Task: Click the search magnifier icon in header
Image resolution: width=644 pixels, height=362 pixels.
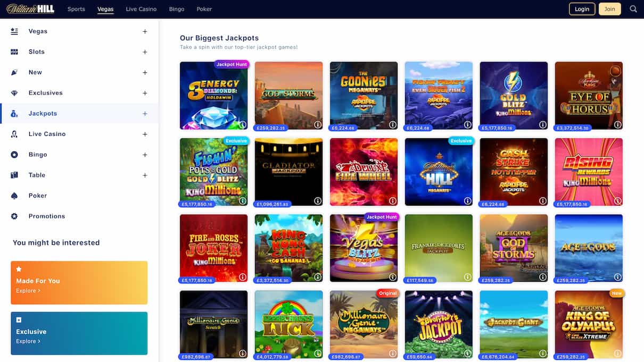Action: [x=633, y=9]
